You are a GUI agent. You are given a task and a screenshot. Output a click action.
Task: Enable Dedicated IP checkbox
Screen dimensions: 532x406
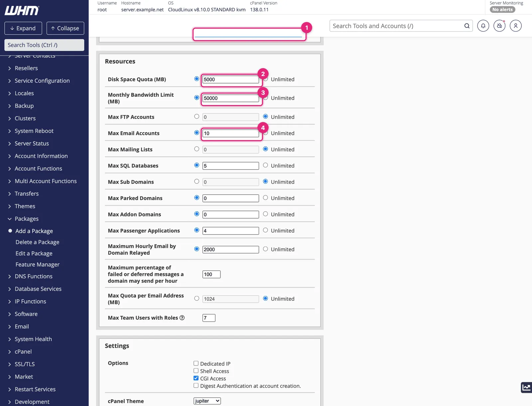pos(196,363)
